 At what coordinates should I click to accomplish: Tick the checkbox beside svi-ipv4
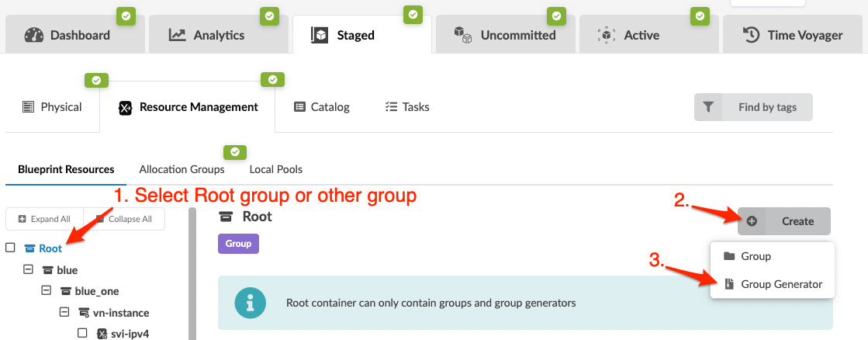[x=83, y=334]
